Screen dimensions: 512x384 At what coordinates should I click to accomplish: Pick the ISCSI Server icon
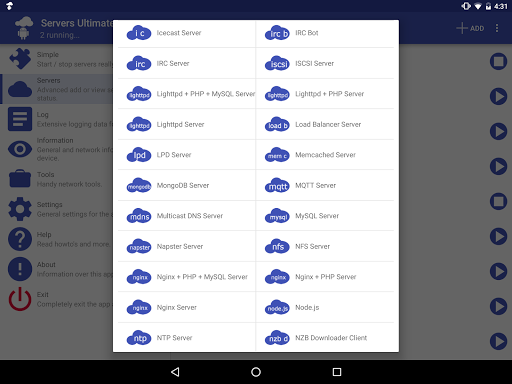click(x=277, y=63)
